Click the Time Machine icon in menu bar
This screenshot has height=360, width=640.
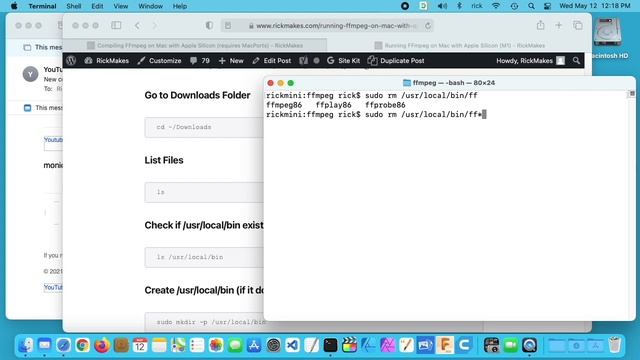pos(514,6)
